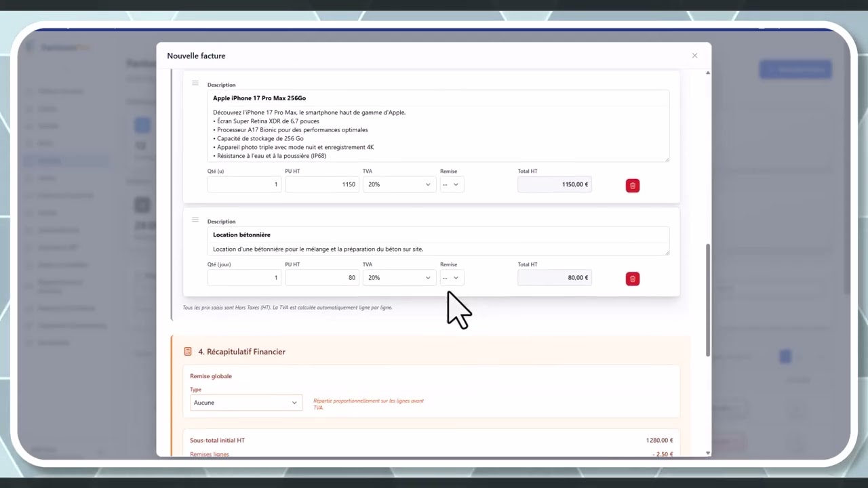Edit quantity field of iPhone line
Screen dimensions: 868x488
(244, 184)
